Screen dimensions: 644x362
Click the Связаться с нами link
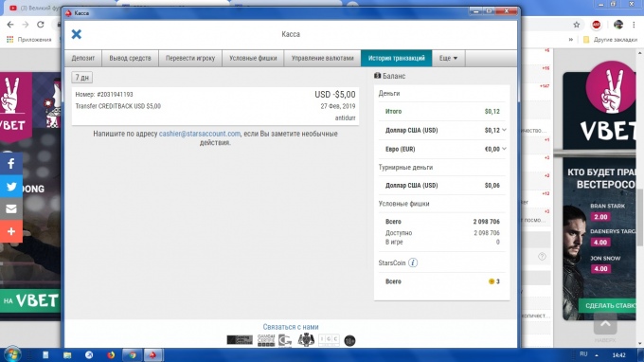coord(291,327)
